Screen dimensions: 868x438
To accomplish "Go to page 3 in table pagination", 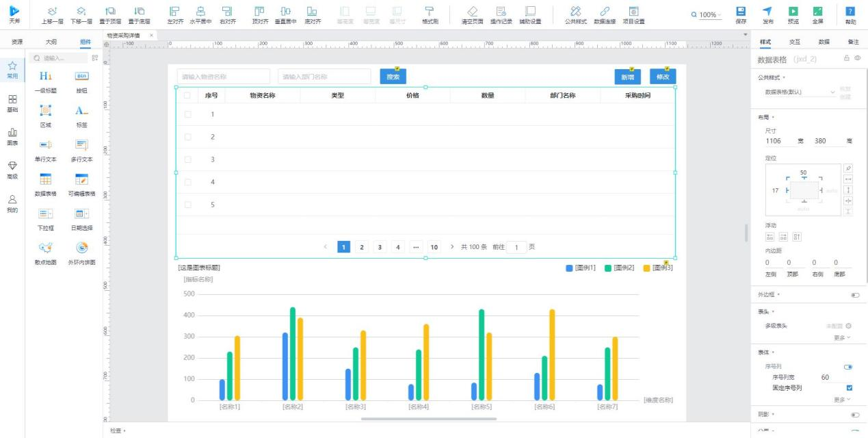I will coord(380,247).
